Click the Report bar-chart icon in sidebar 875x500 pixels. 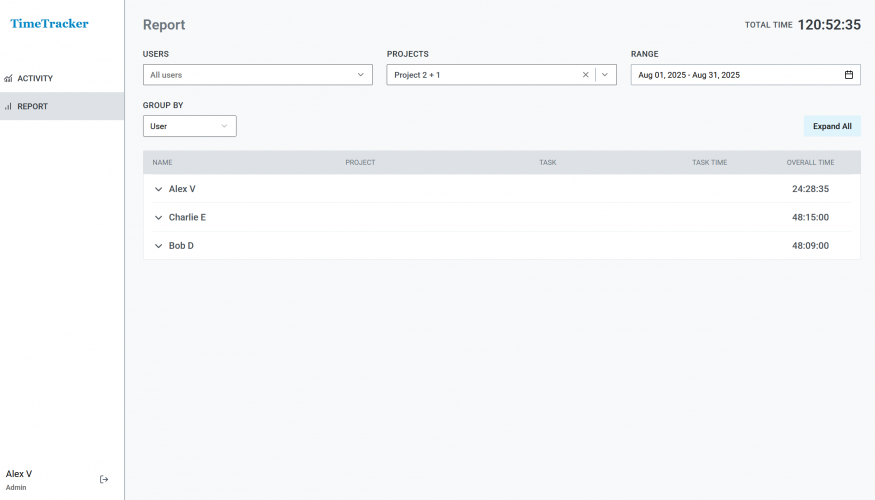[8, 106]
